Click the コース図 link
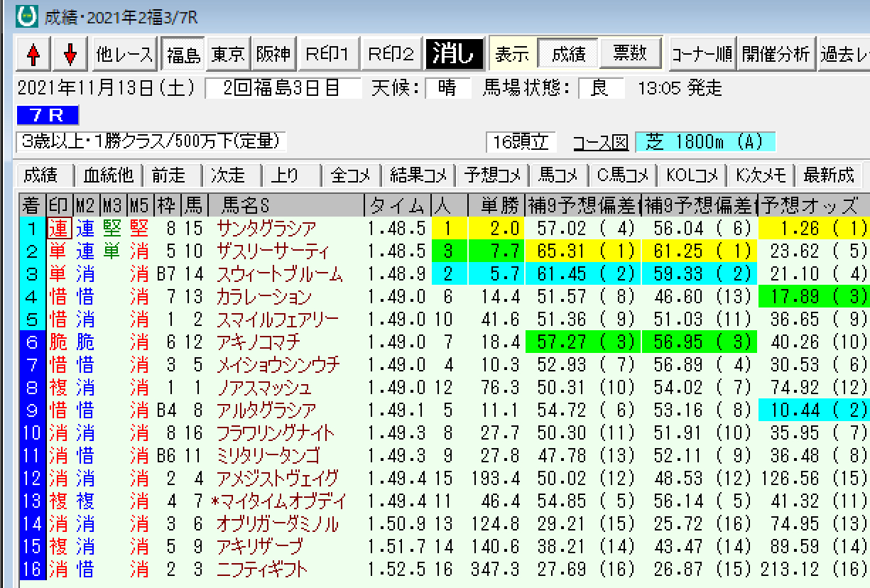This screenshot has width=870, height=588. tap(601, 142)
